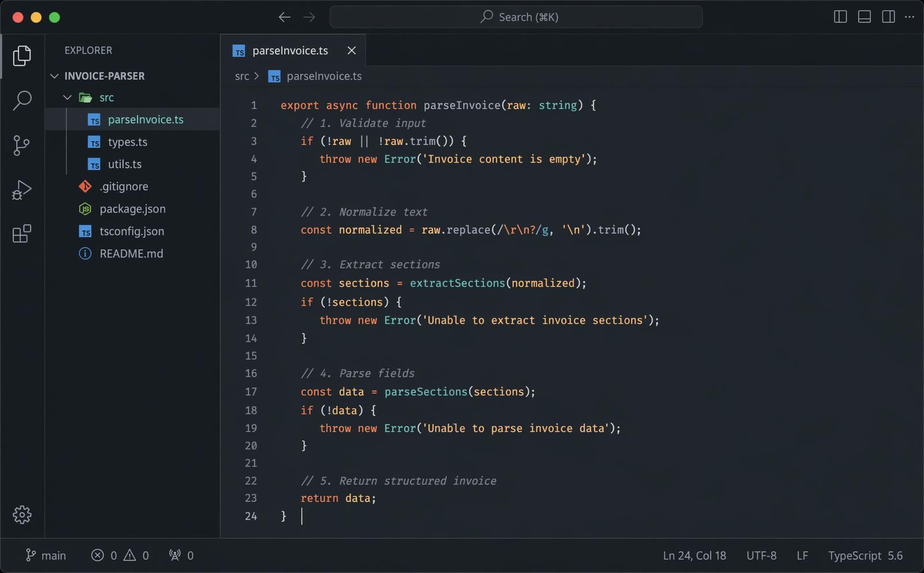This screenshot has width=924, height=573.
Task: Click the Ln 24, Col 18 indicator
Action: point(694,555)
